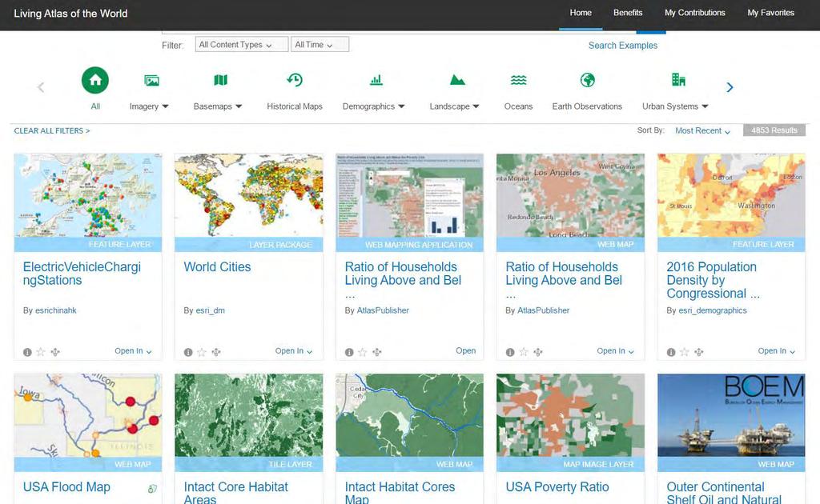This screenshot has height=504, width=820.
Task: Favorite the ElectricVehicleChargingStations item with star
Action: coord(41,352)
